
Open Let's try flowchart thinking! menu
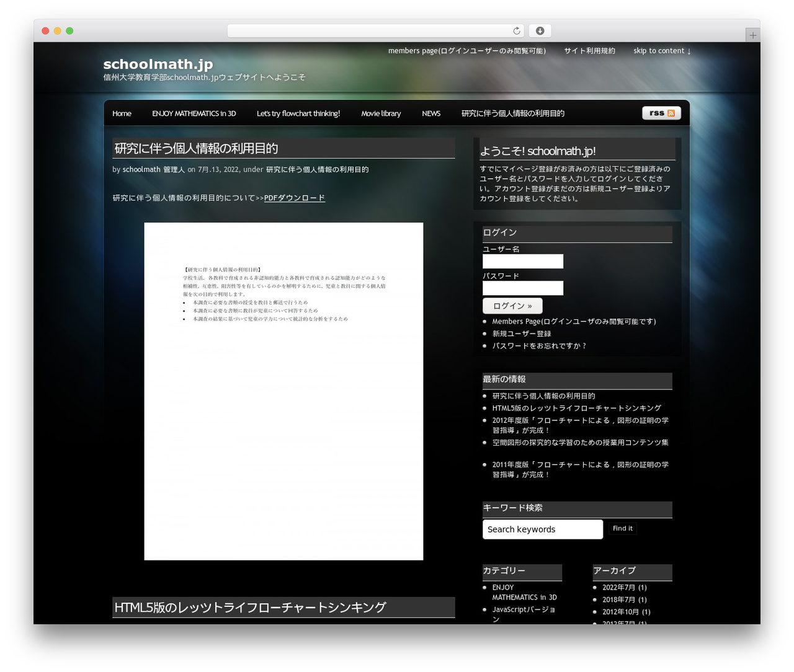tap(298, 113)
